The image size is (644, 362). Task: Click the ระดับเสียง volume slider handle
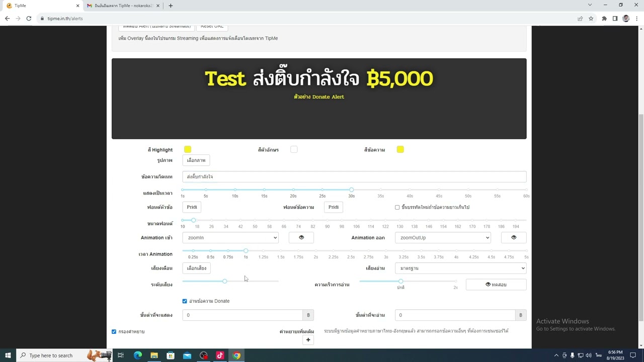(x=225, y=281)
